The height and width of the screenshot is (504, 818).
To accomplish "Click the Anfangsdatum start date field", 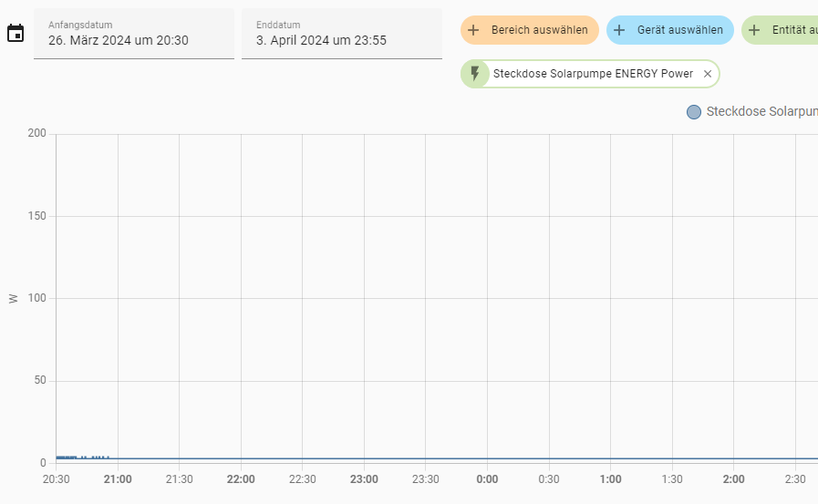I will (x=133, y=34).
